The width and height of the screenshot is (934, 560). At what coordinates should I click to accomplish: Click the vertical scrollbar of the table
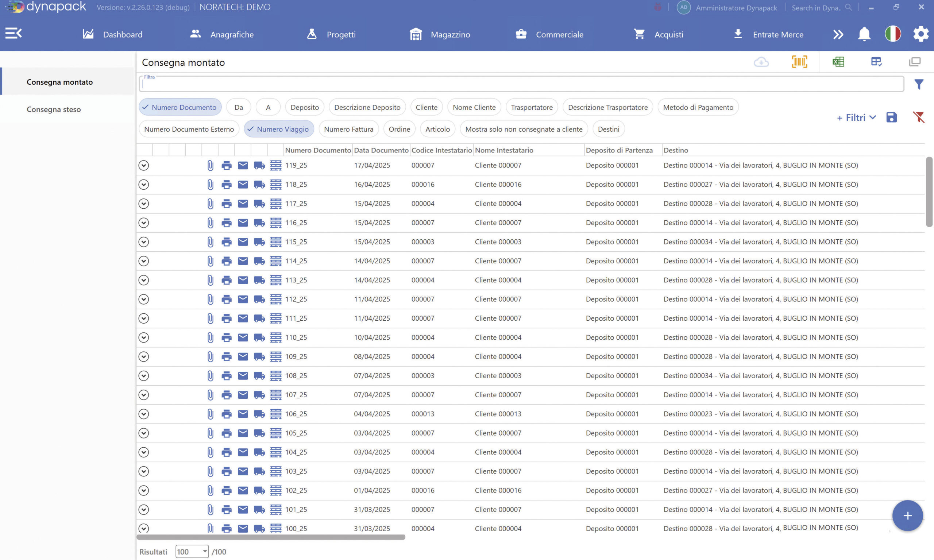click(929, 192)
